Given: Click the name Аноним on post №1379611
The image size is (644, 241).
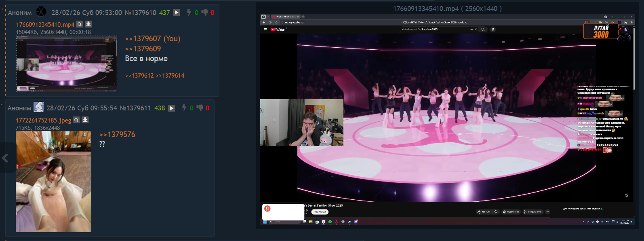Looking at the screenshot, I should click(x=19, y=108).
